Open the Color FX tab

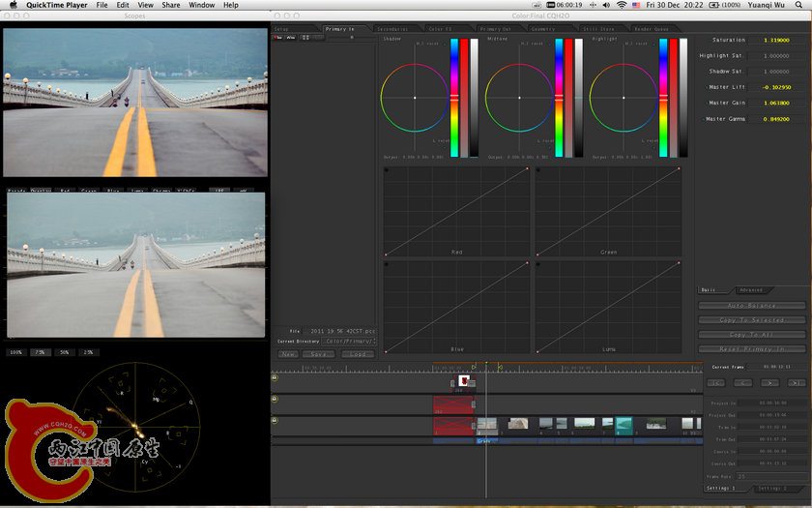pos(447,29)
